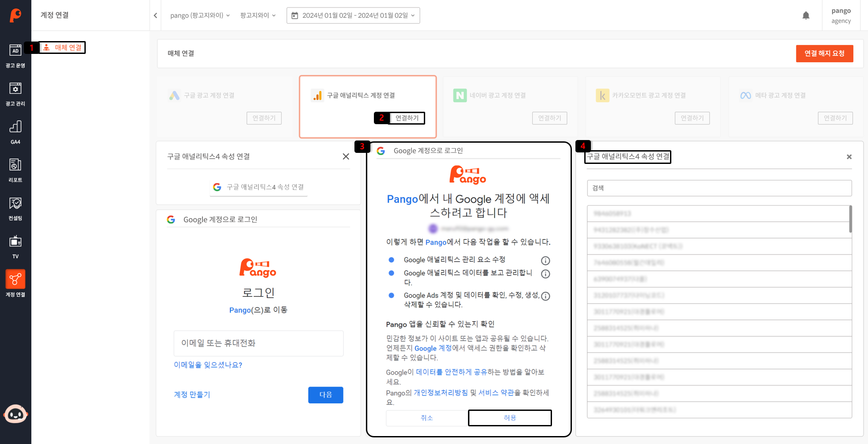Open the date range picker
This screenshot has width=868, height=444.
point(353,15)
